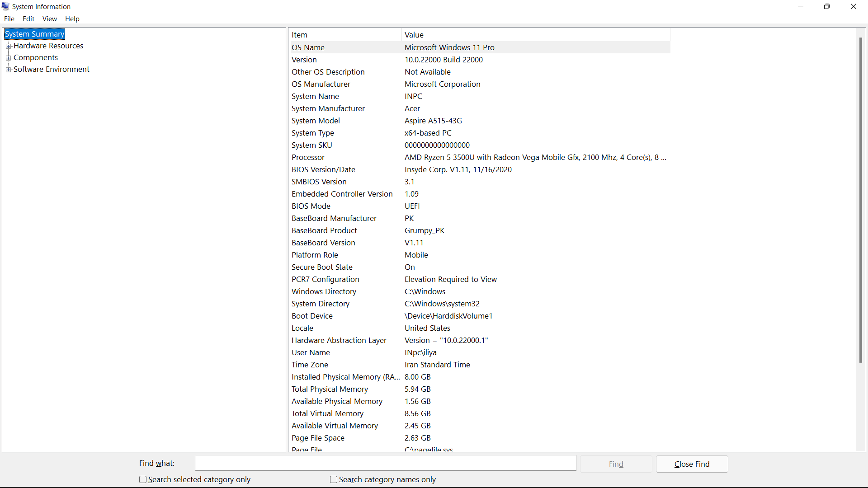The width and height of the screenshot is (868, 488).
Task: Select System Summary in the tree
Action: (34, 34)
